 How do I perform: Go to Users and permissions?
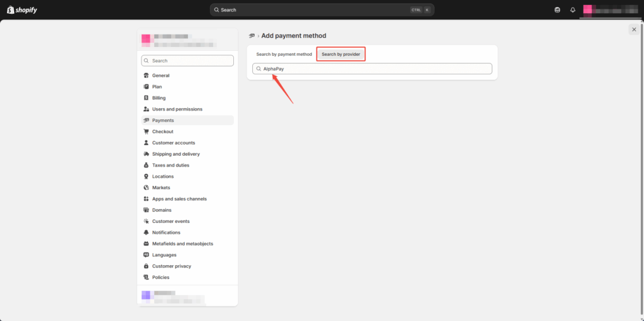(177, 109)
